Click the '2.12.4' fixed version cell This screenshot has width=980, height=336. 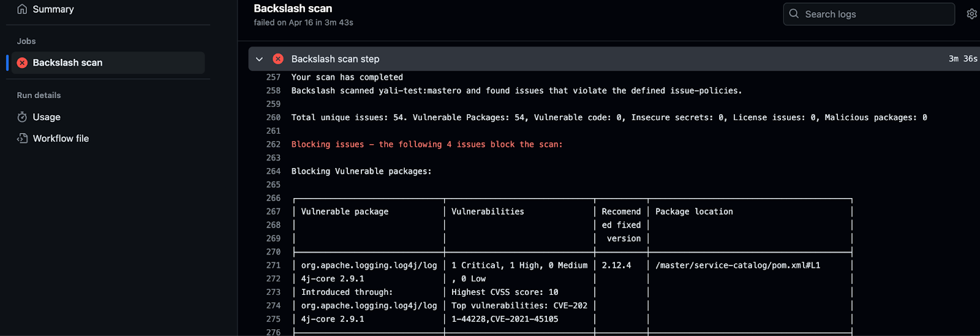pos(616,265)
